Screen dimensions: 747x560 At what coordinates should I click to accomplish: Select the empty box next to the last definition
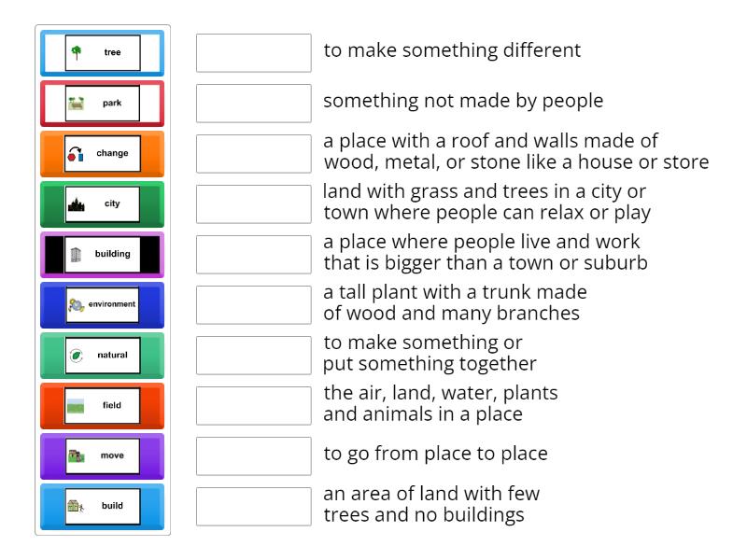[253, 506]
